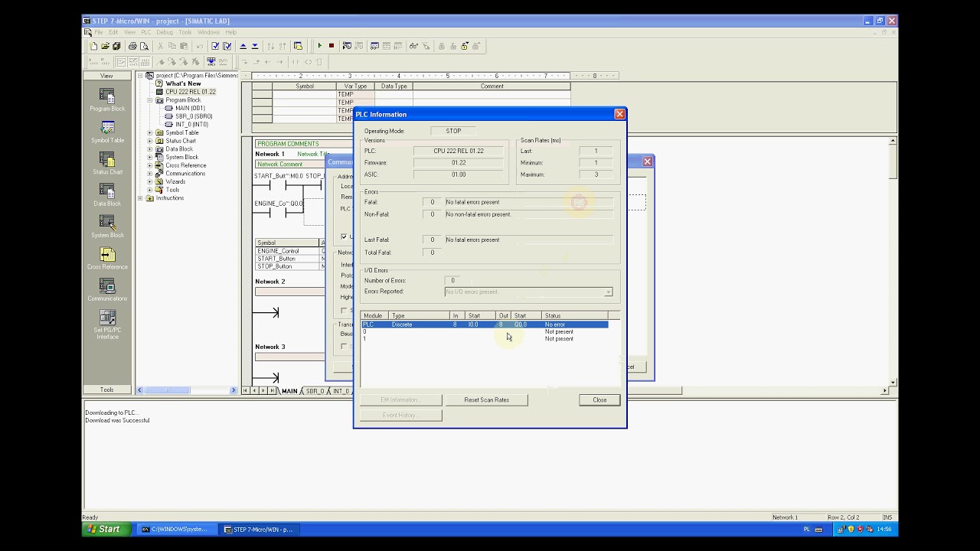Screen dimensions: 980x551
Task: Expand the Status Chart tree node
Action: [150, 141]
